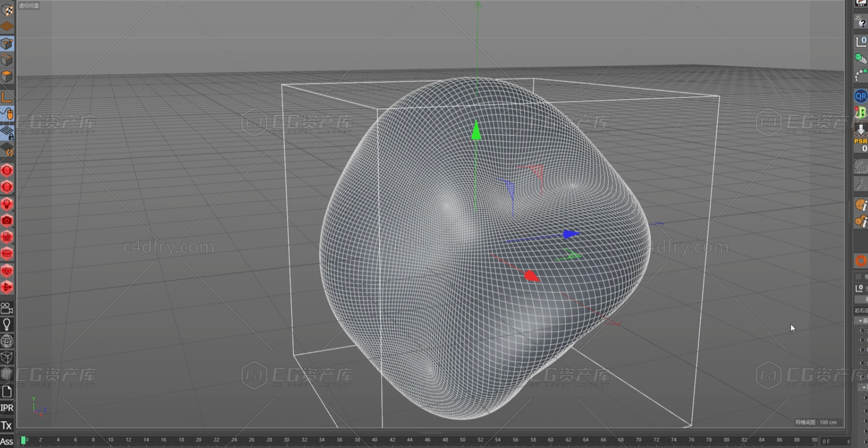Add a light with the bulb icon
Viewport: 868px width, 448px height.
tap(7, 325)
